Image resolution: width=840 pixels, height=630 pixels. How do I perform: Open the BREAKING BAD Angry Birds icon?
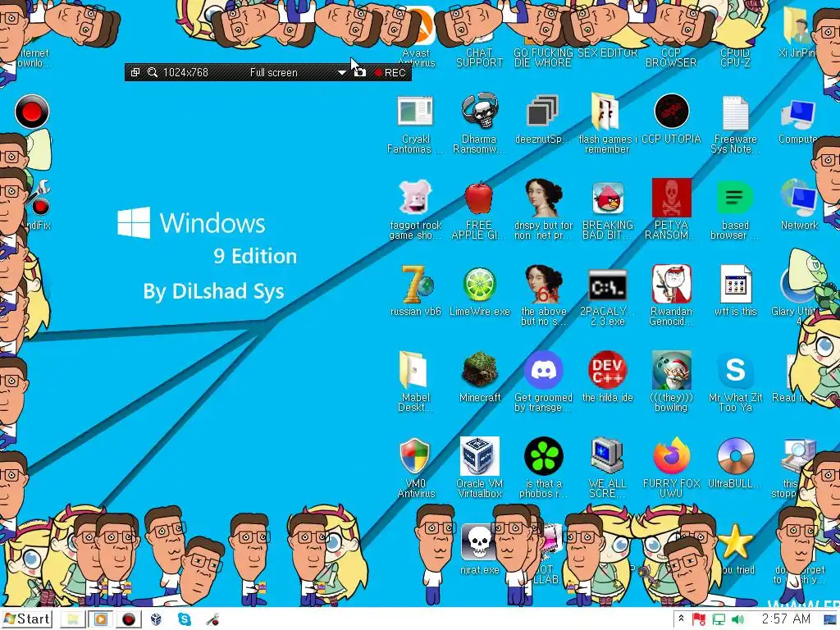[x=608, y=198]
